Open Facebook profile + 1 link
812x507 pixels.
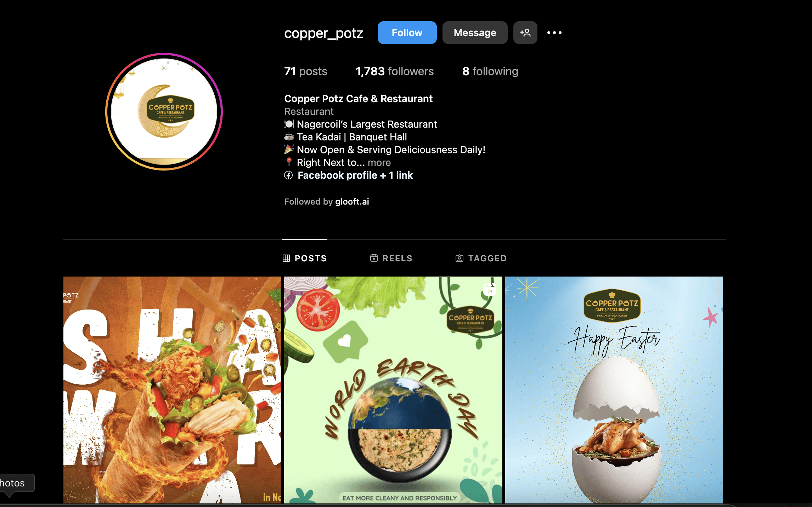pyautogui.click(x=355, y=175)
